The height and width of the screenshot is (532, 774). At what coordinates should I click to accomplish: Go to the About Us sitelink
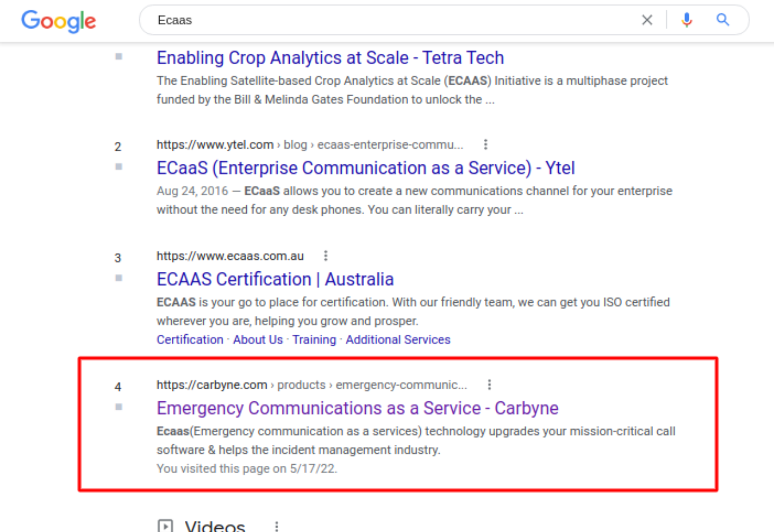(x=258, y=340)
